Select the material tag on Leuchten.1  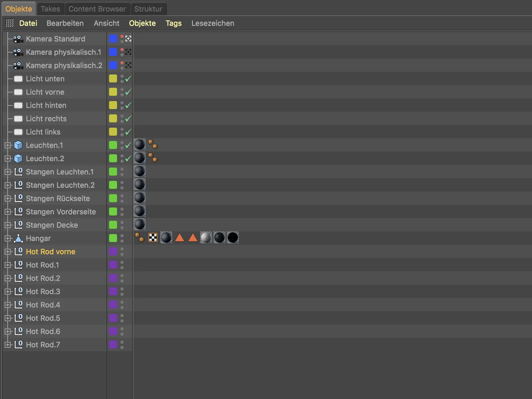pyautogui.click(x=140, y=145)
